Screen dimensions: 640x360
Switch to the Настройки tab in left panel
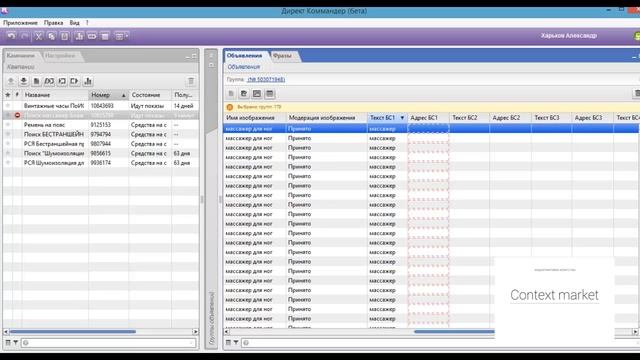(60, 56)
